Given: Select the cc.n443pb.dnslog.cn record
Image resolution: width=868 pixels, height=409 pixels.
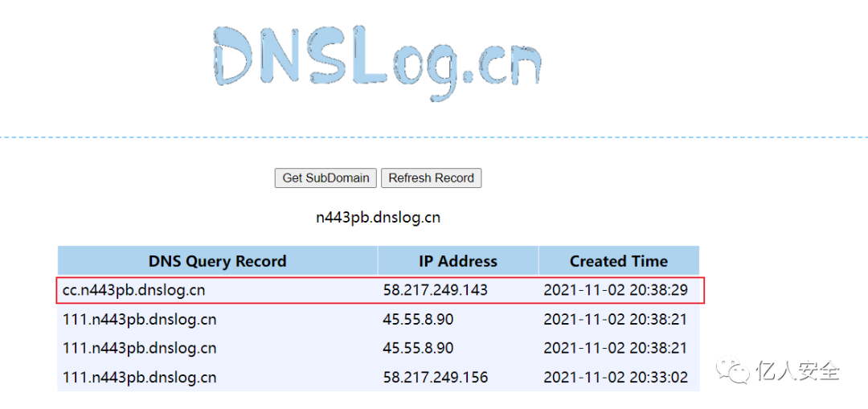Looking at the screenshot, I should pyautogui.click(x=133, y=290).
